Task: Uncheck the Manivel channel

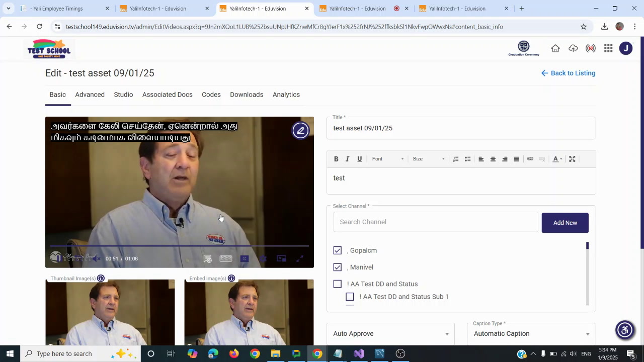Action: 337,267
